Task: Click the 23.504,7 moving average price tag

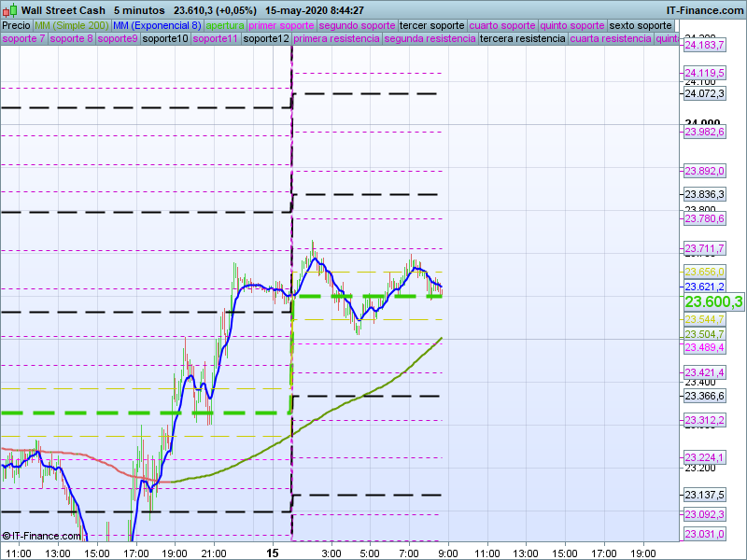Action: click(704, 334)
